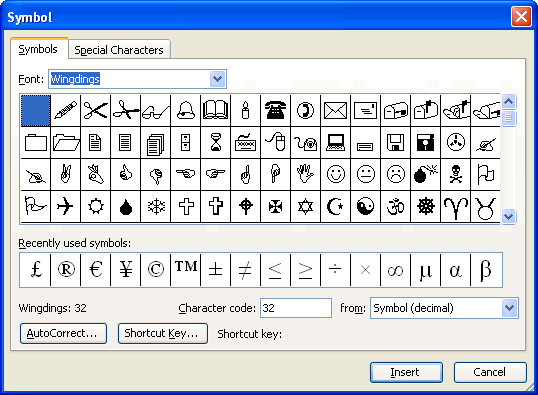Open the Special Characters tab
538x395 pixels.
[x=119, y=50]
